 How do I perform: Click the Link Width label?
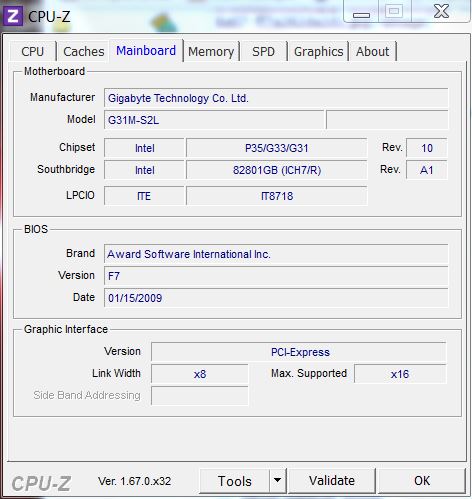click(x=116, y=373)
